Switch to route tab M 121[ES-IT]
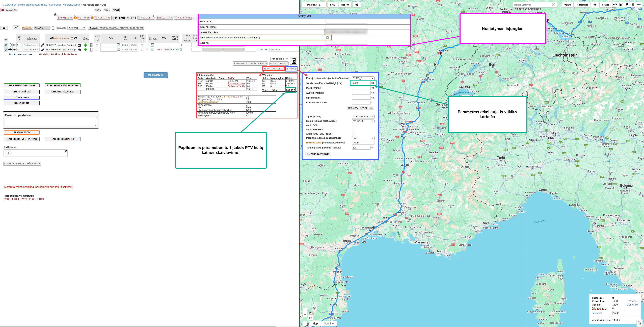The width and height of the screenshot is (644, 327). coord(146,18)
